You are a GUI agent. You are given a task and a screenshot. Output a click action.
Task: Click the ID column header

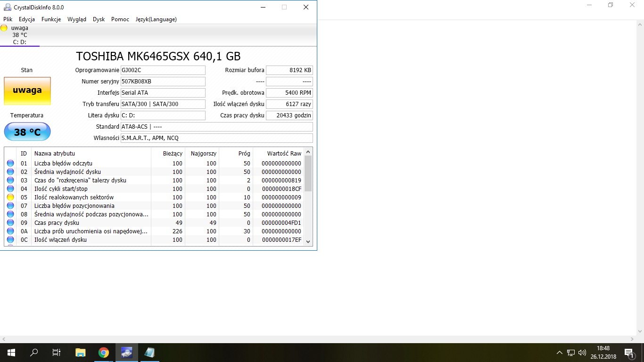[24, 153]
